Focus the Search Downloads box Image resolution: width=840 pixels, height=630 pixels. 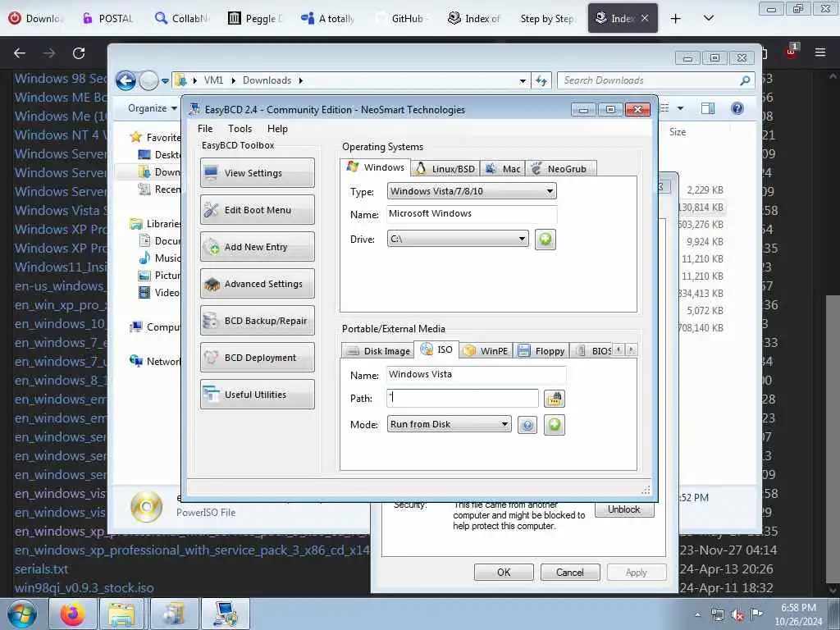pos(655,80)
